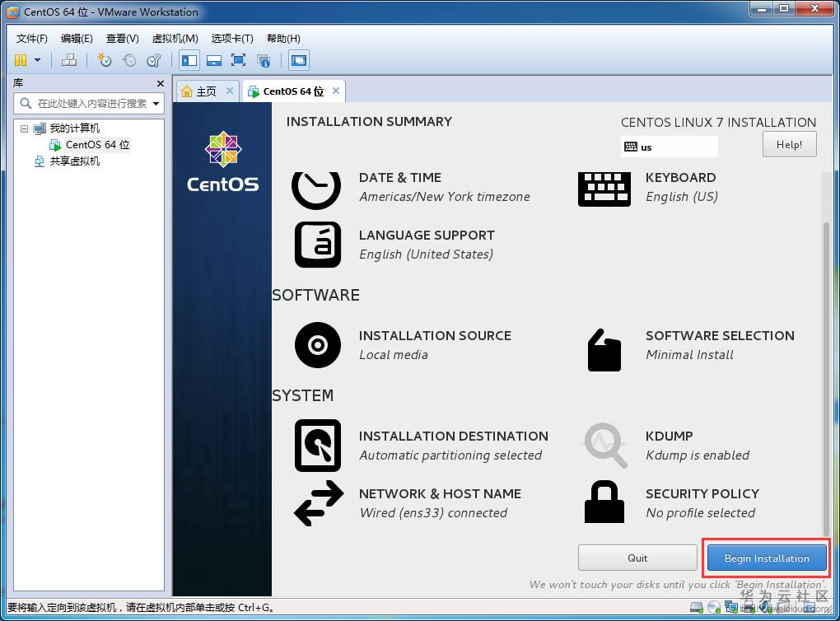
Task: Close the CentOS 64 位 tab
Action: pos(336,91)
